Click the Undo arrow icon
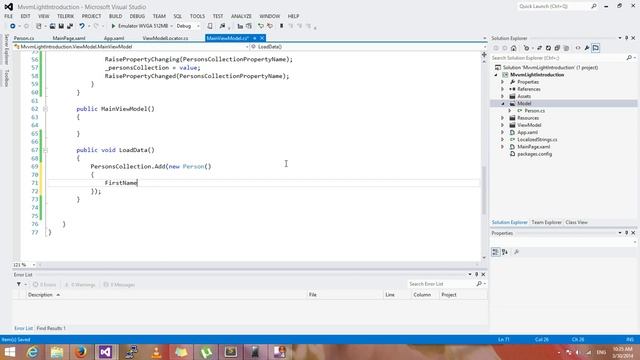The width and height of the screenshot is (640, 360). (82, 26)
